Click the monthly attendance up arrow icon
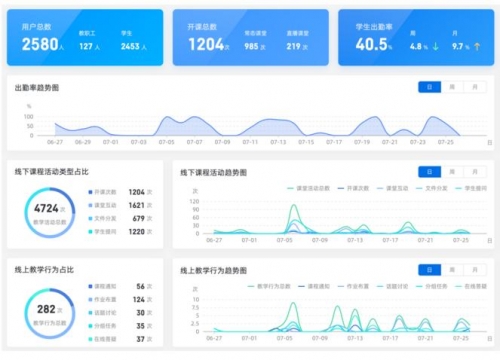The width and height of the screenshot is (500, 360). [477, 47]
